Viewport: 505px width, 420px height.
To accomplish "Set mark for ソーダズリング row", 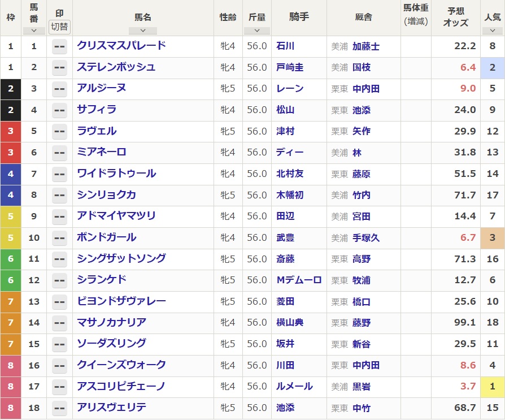I will [x=59, y=344].
